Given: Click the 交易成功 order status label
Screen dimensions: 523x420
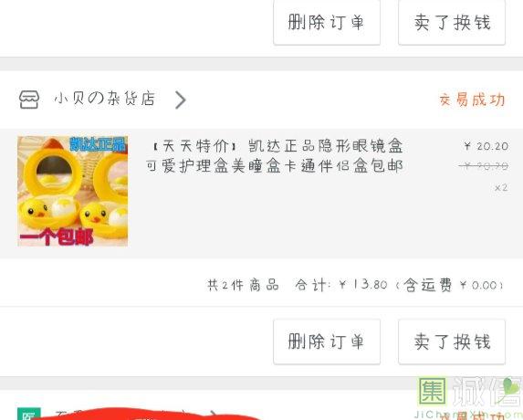Looking at the screenshot, I should click(x=472, y=100).
